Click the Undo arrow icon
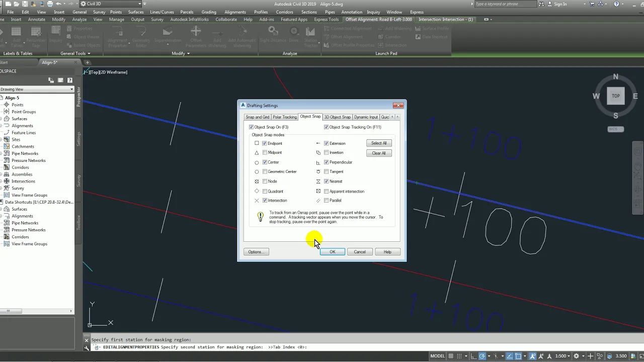The image size is (644, 362). click(x=58, y=4)
